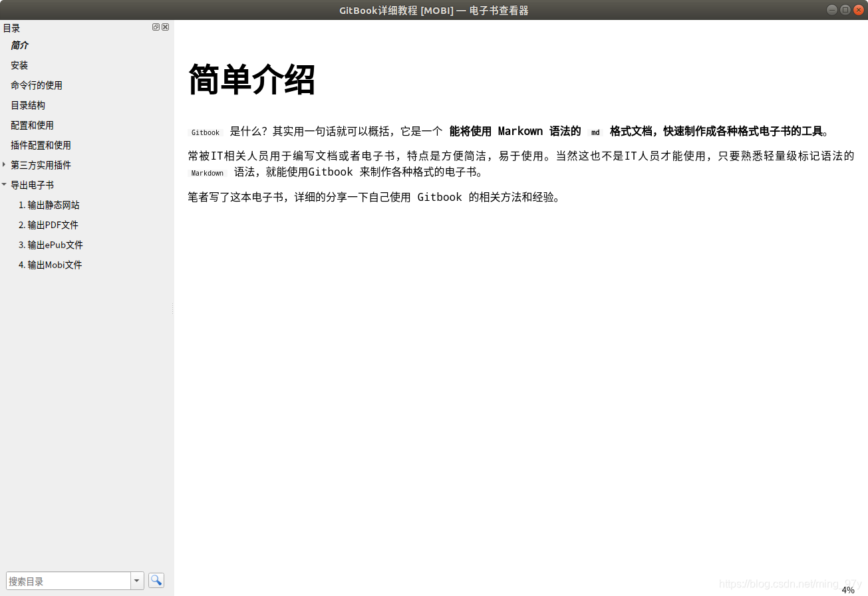Expand the 第三方实用插件 chapter

pyautogui.click(x=4, y=164)
